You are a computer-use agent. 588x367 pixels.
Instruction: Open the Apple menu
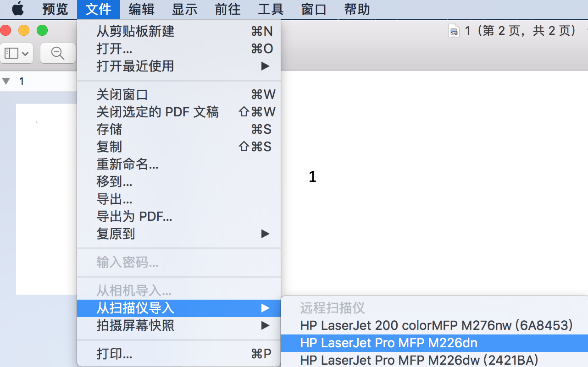pyautogui.click(x=17, y=9)
